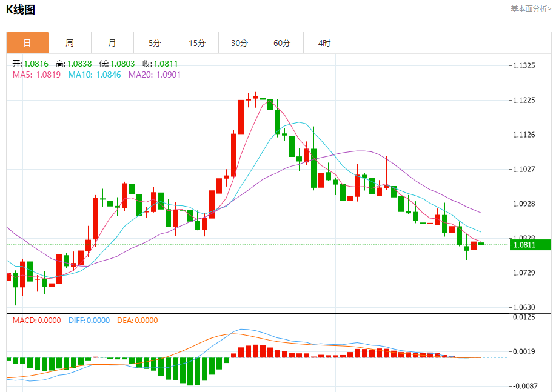Click the MA20 indicator label
Viewport: 556px width, 392px height.
coord(155,75)
